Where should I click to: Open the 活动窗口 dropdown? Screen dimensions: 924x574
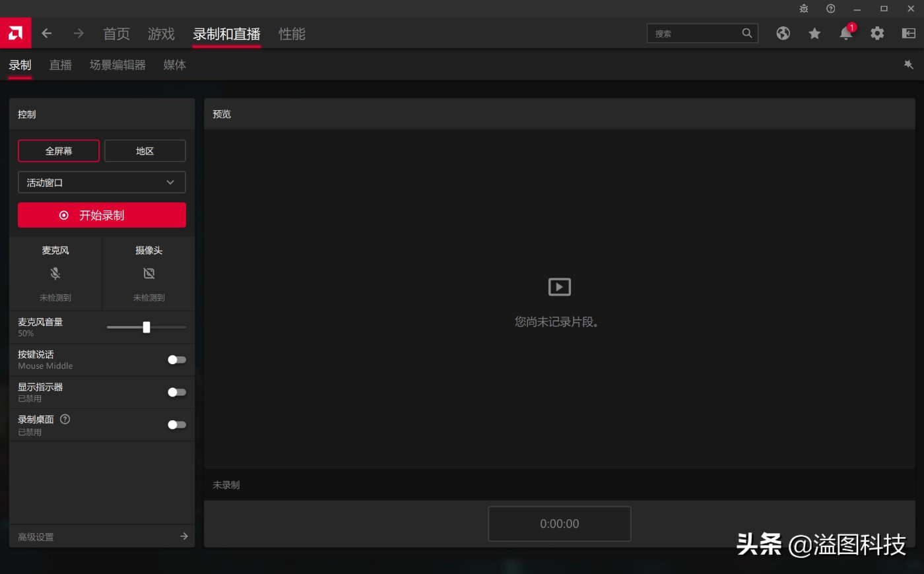coord(101,182)
